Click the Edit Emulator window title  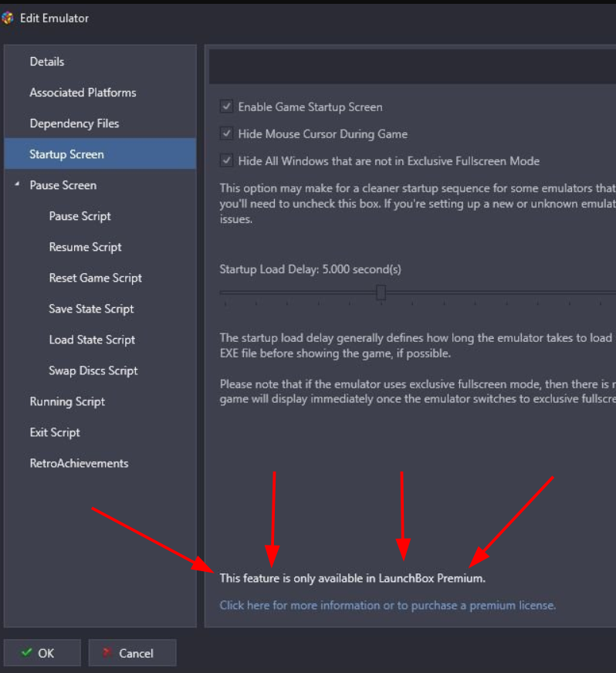pyautogui.click(x=54, y=18)
